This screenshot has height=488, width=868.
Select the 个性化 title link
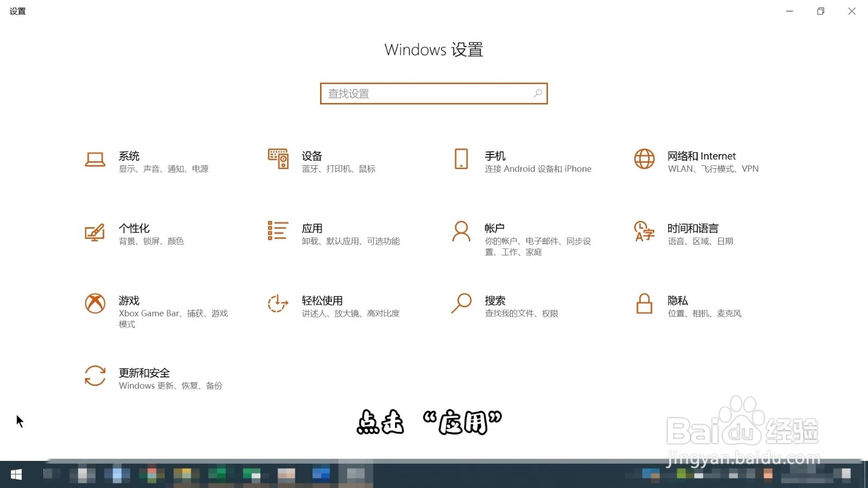pyautogui.click(x=134, y=228)
